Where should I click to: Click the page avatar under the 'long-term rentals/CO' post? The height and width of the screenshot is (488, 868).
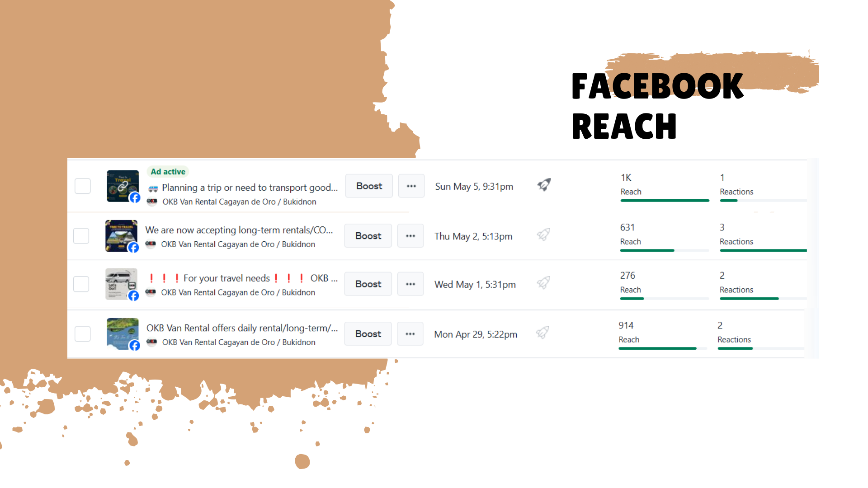(151, 244)
